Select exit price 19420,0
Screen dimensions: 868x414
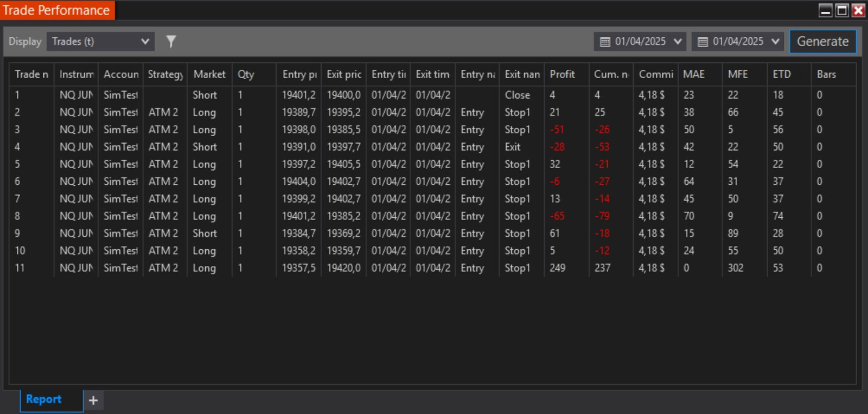coord(343,268)
